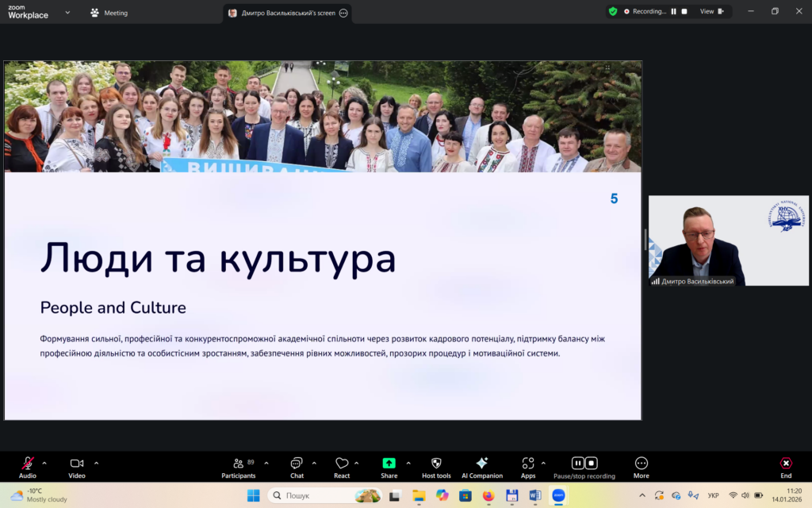Open the Zoom Workplace dropdown arrow
812x508 pixels.
coord(67,13)
